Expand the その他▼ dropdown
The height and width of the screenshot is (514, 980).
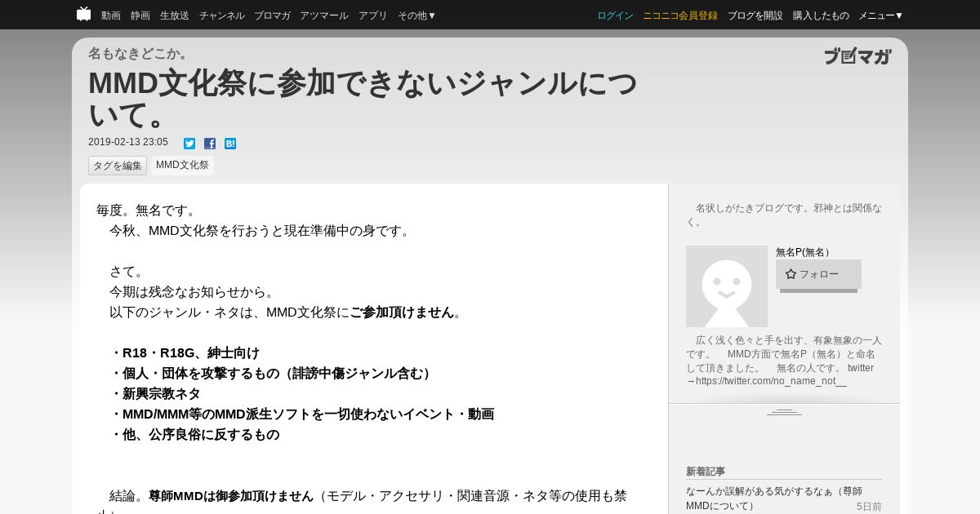click(417, 16)
